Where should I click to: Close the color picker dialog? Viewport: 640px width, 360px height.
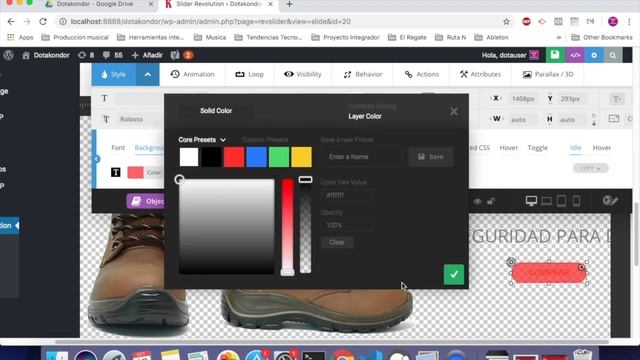[454, 111]
